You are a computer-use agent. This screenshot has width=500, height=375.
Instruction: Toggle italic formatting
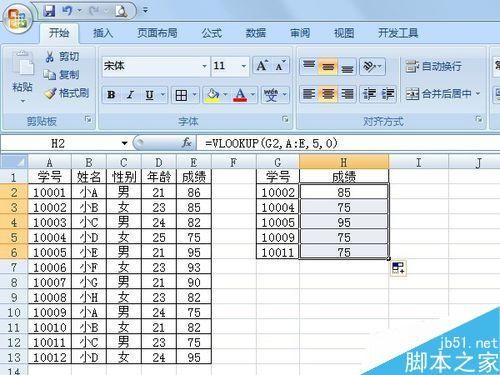click(x=130, y=95)
